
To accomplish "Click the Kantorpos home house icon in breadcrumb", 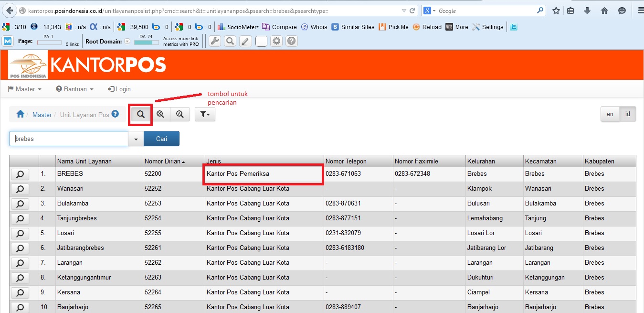I will pyautogui.click(x=20, y=114).
